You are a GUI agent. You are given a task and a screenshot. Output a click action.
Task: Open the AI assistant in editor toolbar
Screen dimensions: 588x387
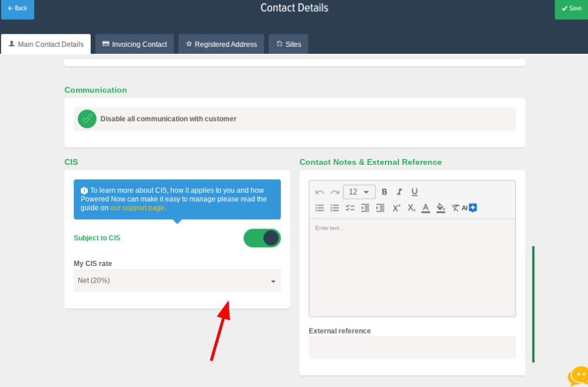469,208
